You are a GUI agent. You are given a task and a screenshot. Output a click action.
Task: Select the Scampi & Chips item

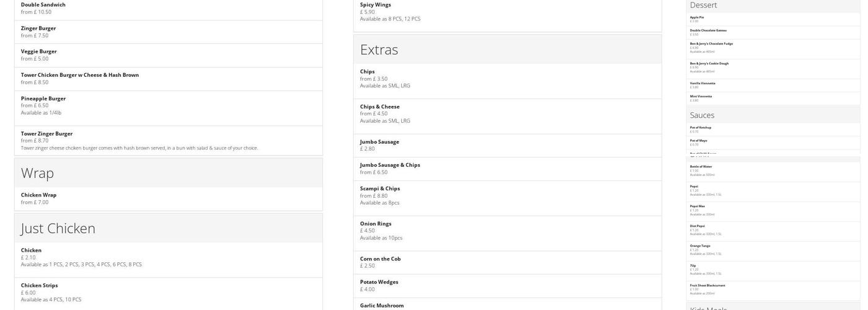pyautogui.click(x=380, y=188)
